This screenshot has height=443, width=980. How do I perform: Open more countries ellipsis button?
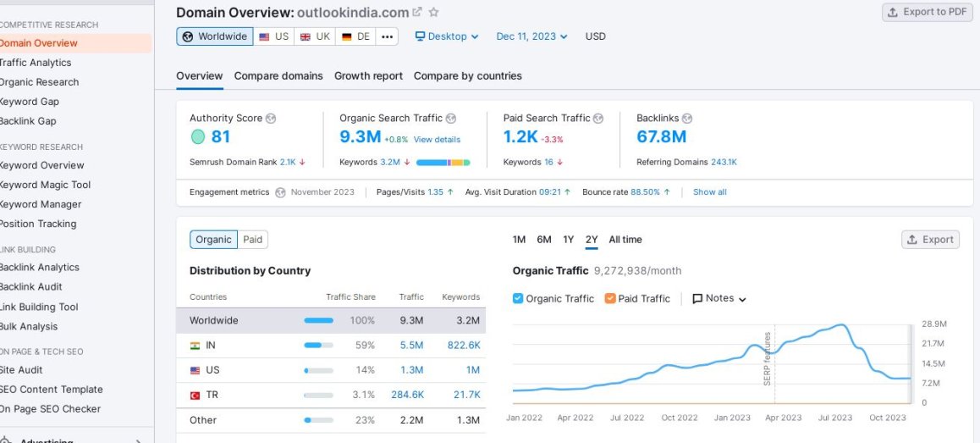pos(387,36)
